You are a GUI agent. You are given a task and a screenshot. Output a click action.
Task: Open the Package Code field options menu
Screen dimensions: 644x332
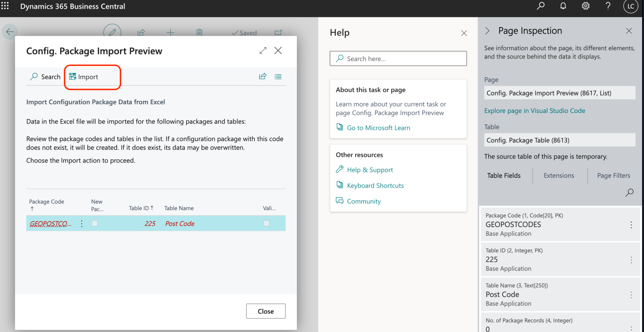click(631, 225)
